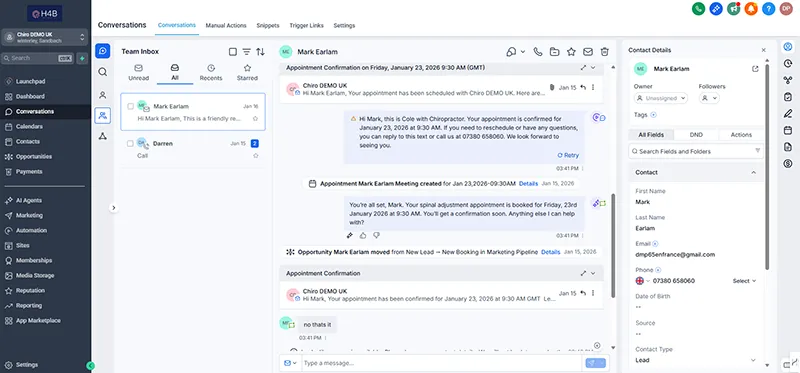The image size is (800, 373).
Task: Switch to Actions tab in contact details
Action: click(741, 135)
